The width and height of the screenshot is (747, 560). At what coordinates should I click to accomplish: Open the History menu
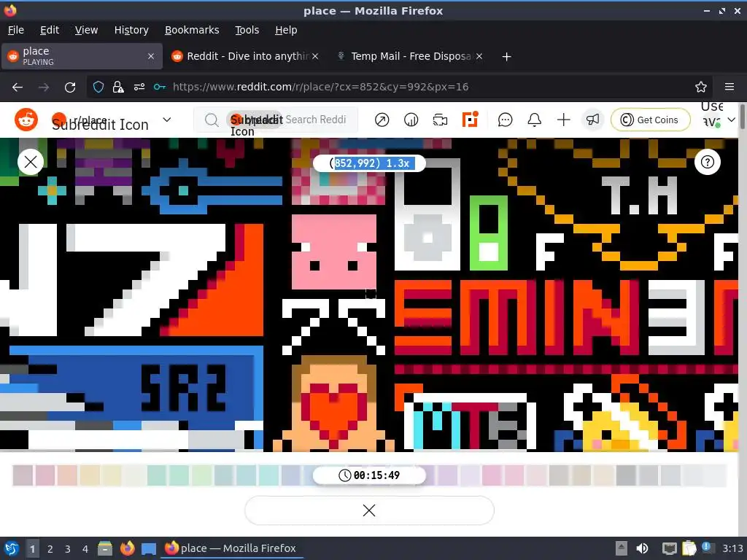click(131, 30)
